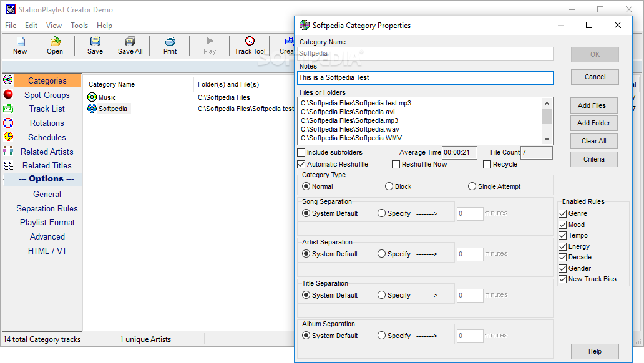The height and width of the screenshot is (363, 644).
Task: Click the Category Properties dialog title icon
Action: coord(305,25)
